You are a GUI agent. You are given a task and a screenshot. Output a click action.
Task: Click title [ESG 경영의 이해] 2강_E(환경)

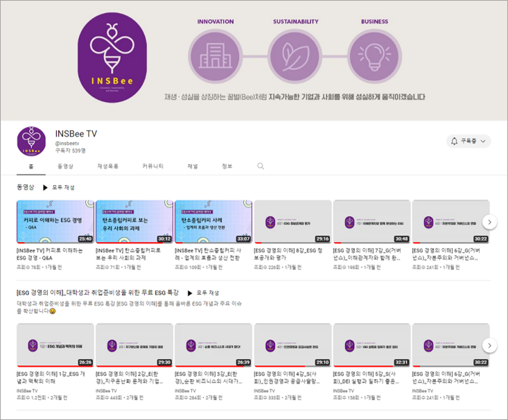[130, 378]
